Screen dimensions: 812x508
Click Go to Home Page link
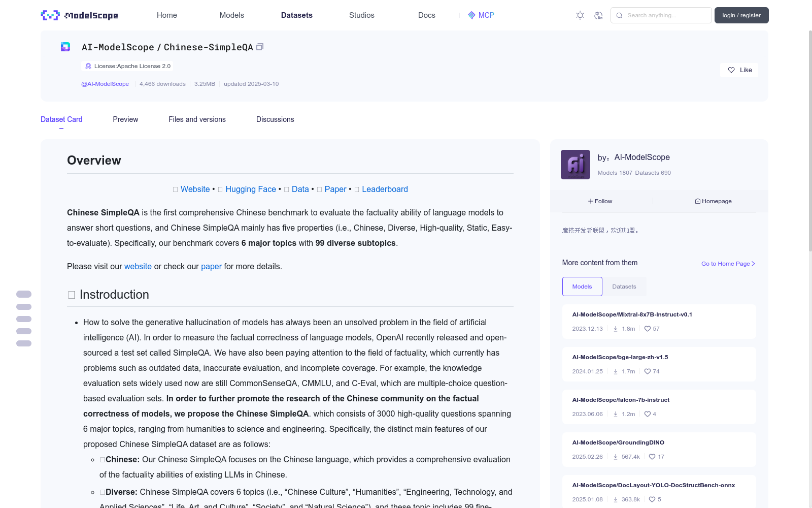[728, 264]
